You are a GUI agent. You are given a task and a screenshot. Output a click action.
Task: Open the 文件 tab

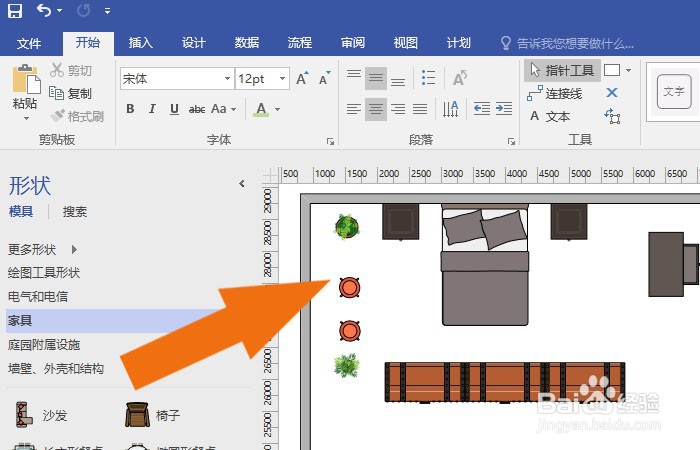coord(29,43)
